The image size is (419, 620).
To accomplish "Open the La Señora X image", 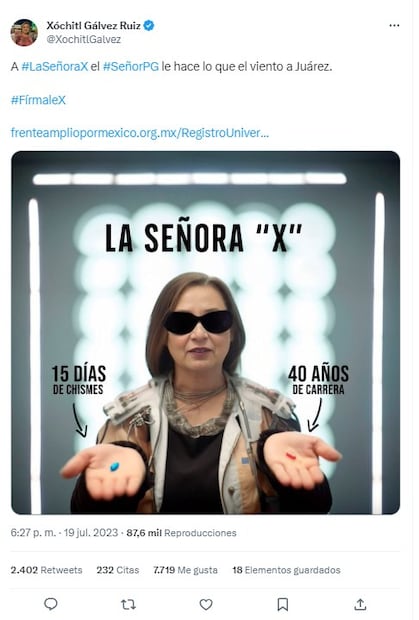I will [206, 333].
